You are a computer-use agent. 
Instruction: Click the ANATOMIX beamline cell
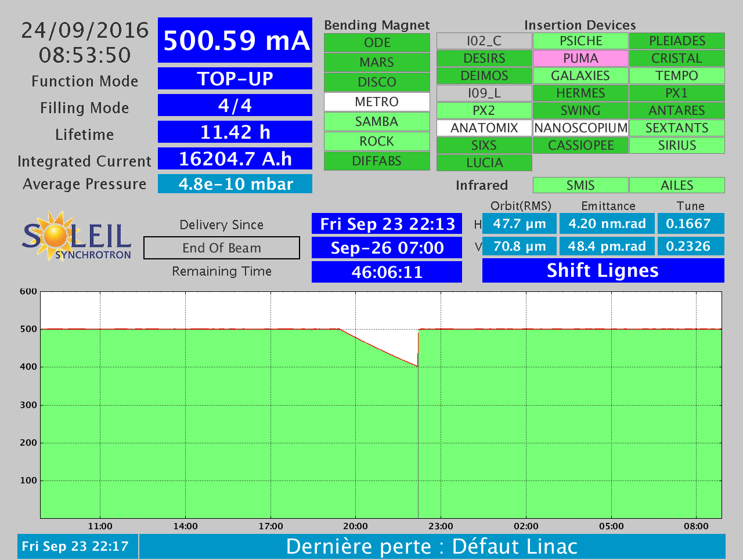484,128
